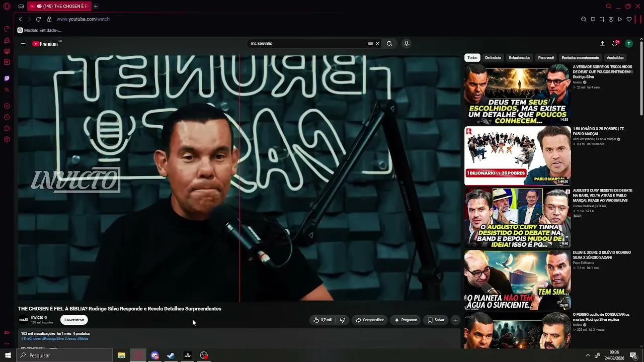Open YouTube create upload icon

pyautogui.click(x=602, y=44)
